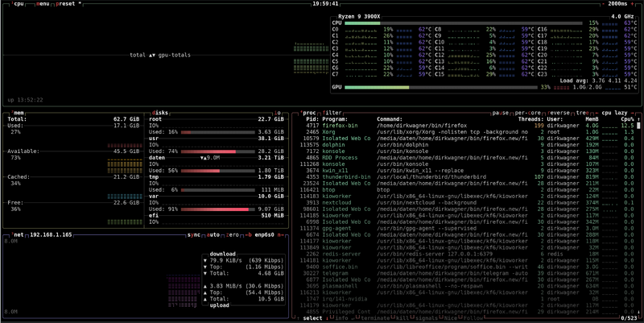The image size is (644, 323).
Task: Click the daten disk activity arrows indicator
Action: (x=204, y=158)
